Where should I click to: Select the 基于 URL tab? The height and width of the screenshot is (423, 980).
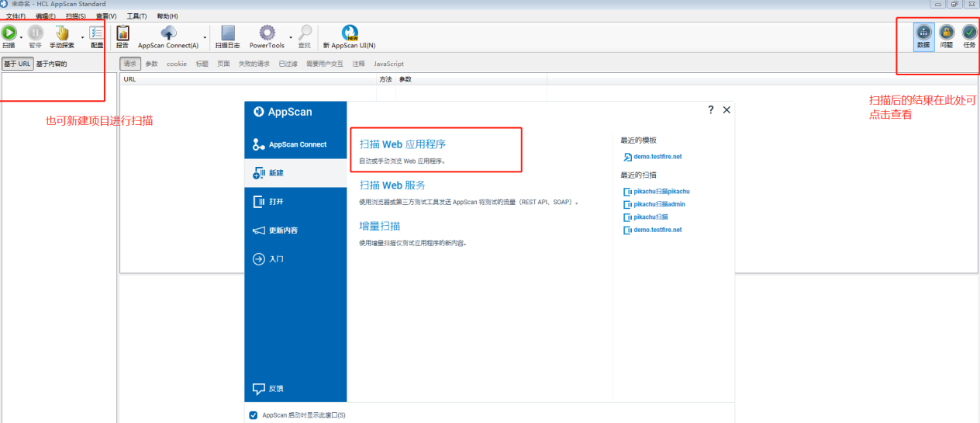pyautogui.click(x=17, y=64)
